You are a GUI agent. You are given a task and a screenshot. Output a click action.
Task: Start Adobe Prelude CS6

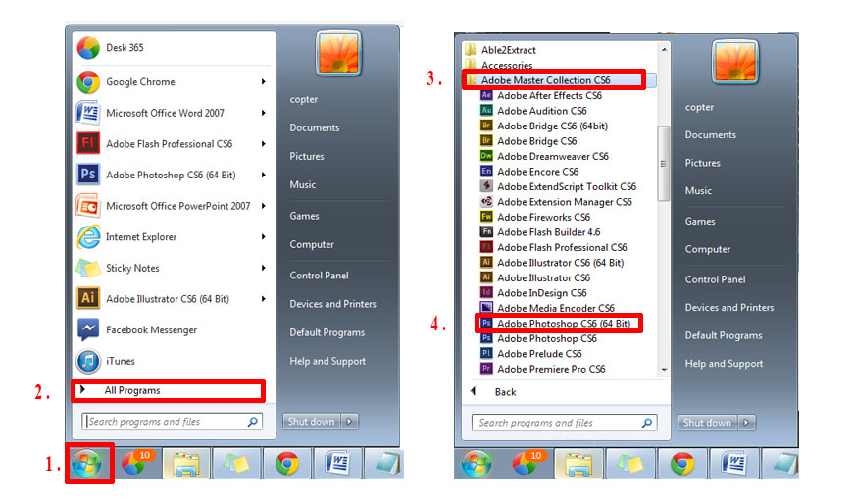(539, 353)
